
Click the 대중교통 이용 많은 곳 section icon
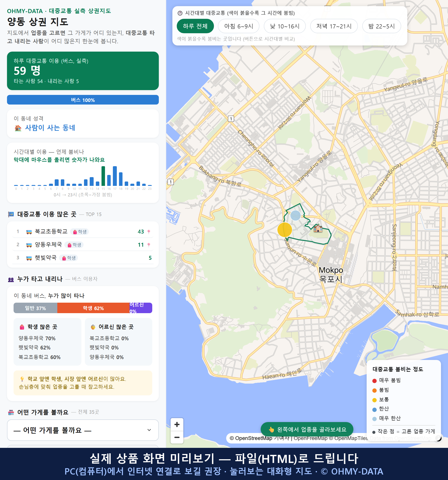pos(11,214)
